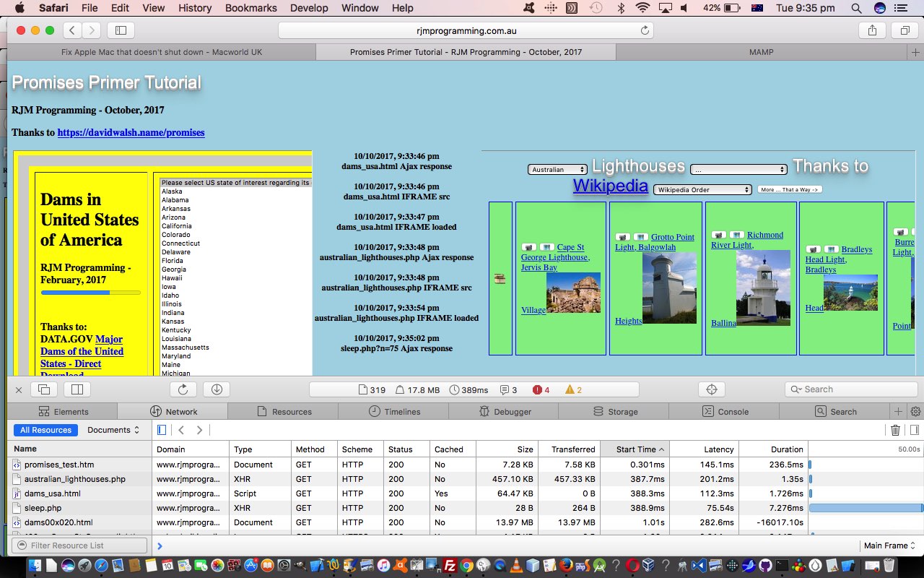Click the sleep.php timeline duration bar

tap(866, 508)
